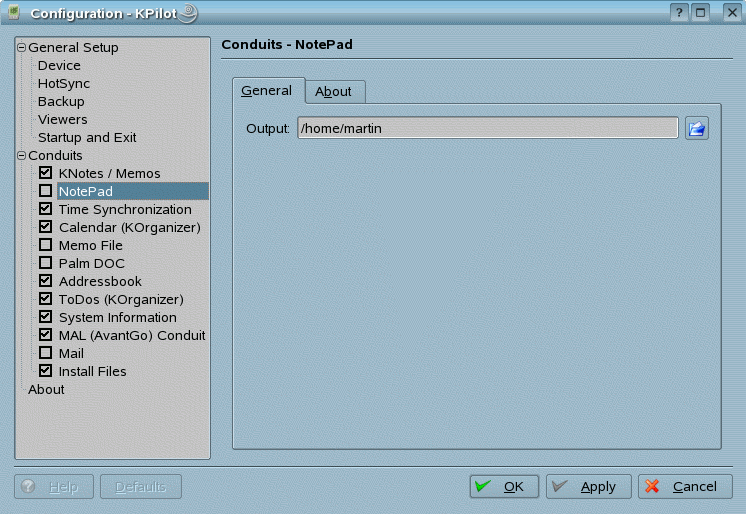Select the Palm DOC label
This screenshot has width=746, height=514.
(x=91, y=264)
